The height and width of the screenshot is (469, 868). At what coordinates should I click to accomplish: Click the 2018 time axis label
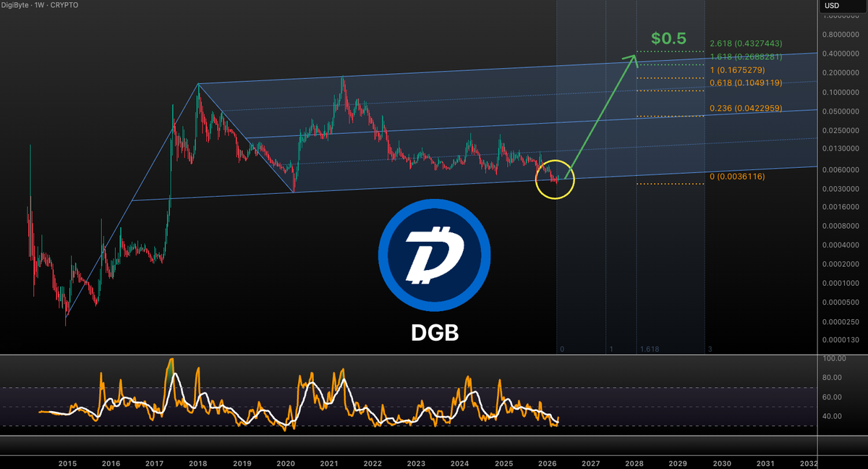coord(198,462)
